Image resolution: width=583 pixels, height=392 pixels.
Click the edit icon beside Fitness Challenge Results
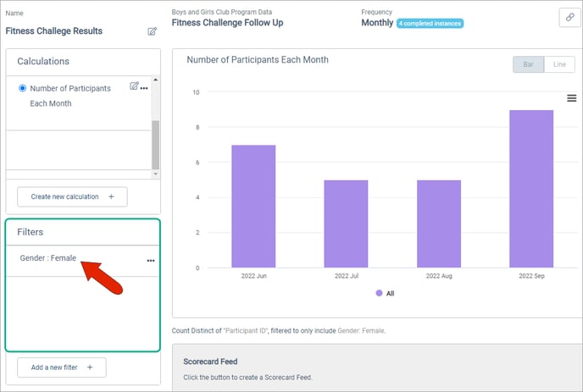(x=153, y=31)
